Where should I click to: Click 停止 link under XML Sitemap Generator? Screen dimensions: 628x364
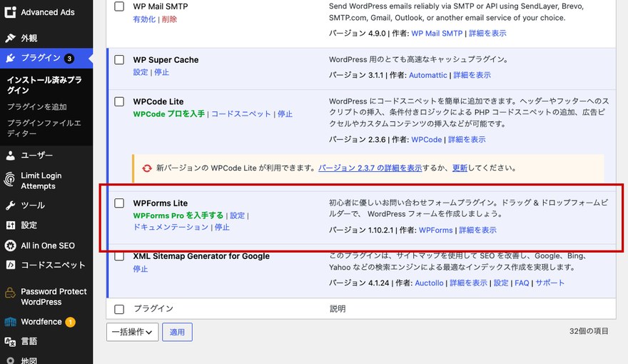pos(141,268)
